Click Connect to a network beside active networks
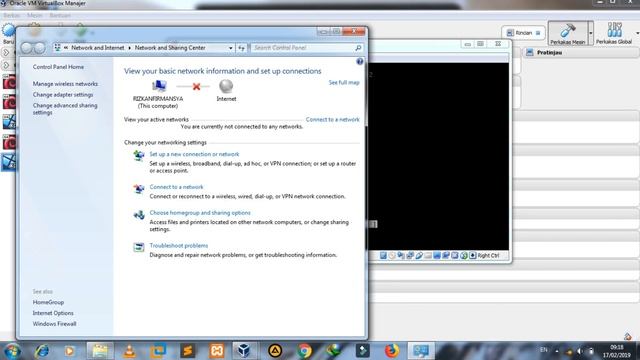 333,120
